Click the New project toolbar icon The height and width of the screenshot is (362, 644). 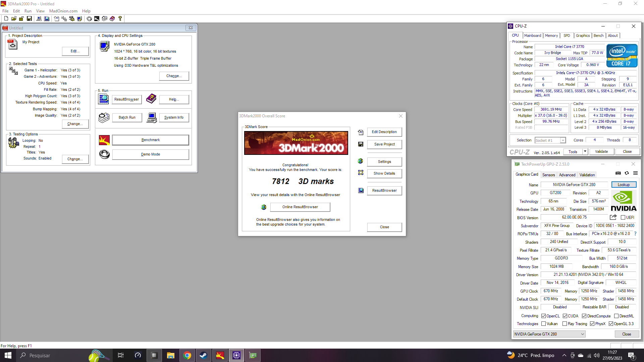coord(6,19)
